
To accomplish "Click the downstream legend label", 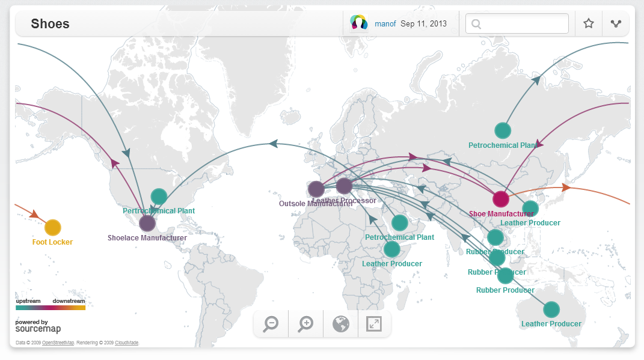I will [x=69, y=301].
